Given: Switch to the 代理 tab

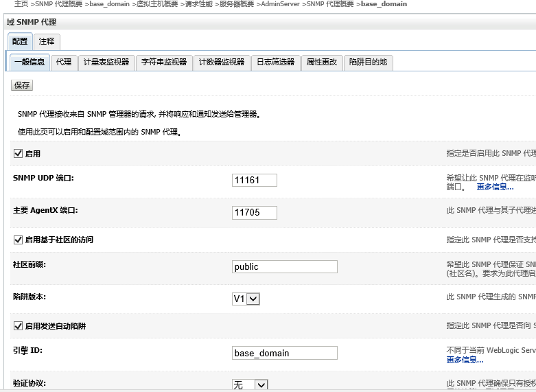Looking at the screenshot, I should click(x=64, y=62).
